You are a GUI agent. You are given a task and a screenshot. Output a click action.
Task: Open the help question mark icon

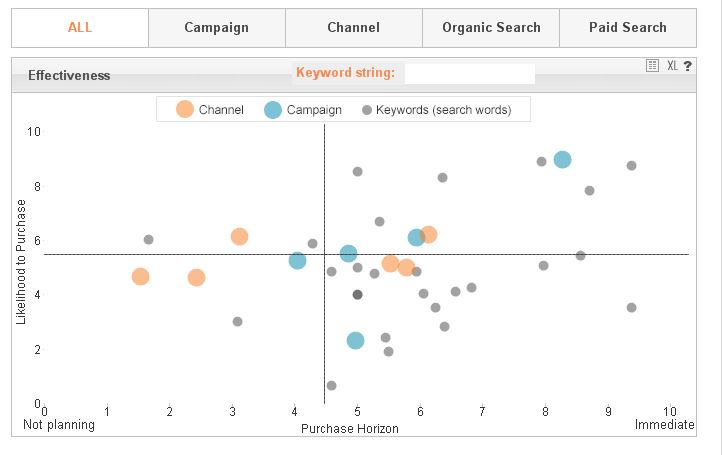tap(688, 65)
